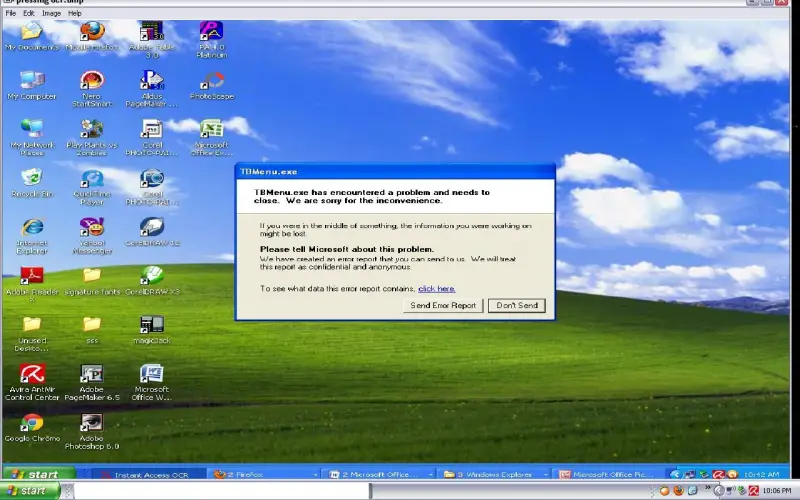
Task: Click the 10:42 AM clock in pictured taskbar
Action: [x=761, y=474]
